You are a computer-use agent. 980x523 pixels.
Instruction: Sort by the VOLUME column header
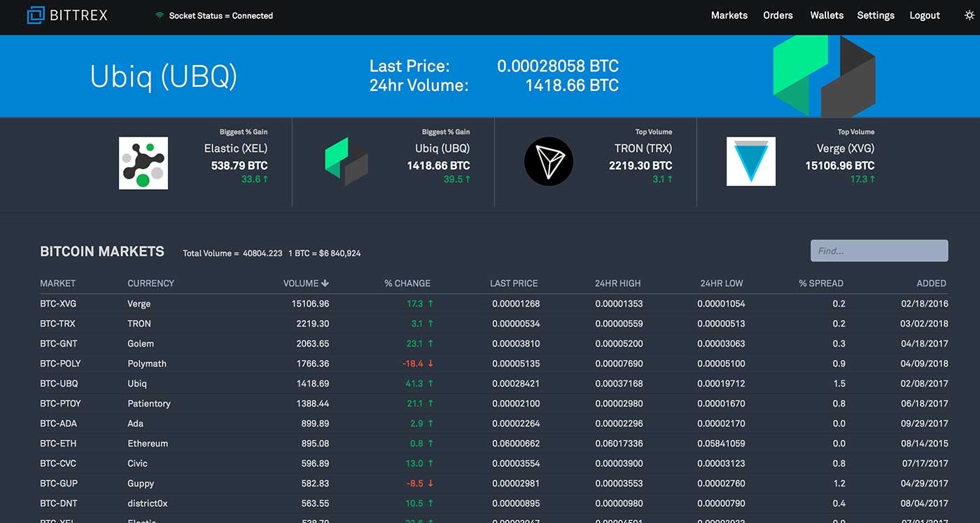[x=301, y=284]
